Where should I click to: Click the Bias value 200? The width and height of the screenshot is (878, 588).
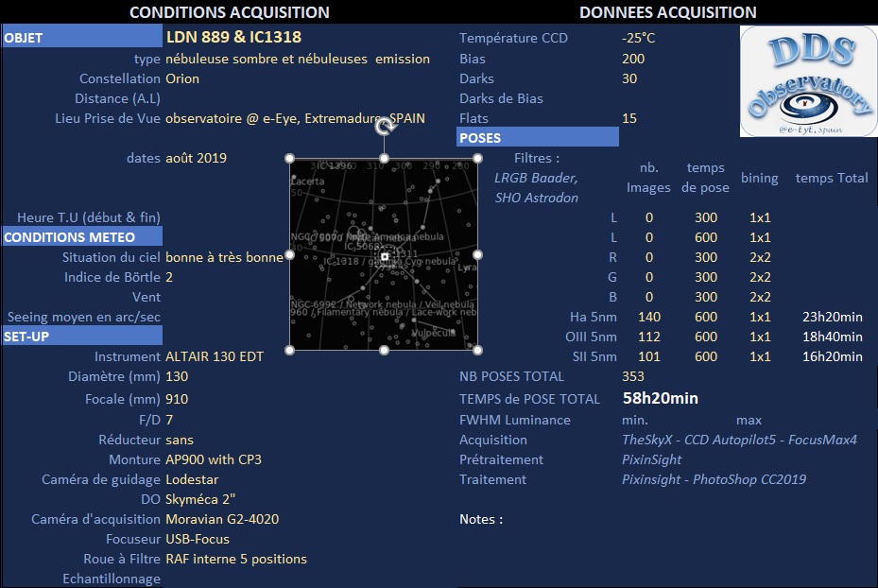click(x=633, y=59)
